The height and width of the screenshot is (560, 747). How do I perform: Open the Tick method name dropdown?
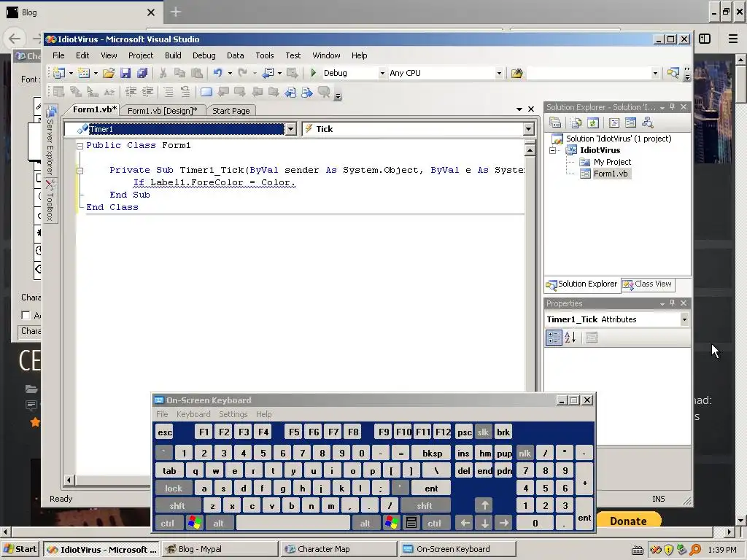pos(528,129)
